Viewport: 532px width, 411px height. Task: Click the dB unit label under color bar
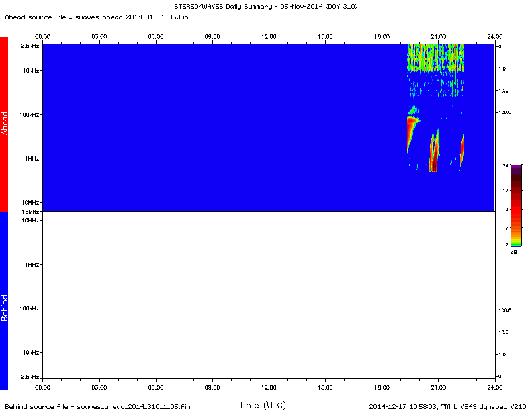(514, 253)
